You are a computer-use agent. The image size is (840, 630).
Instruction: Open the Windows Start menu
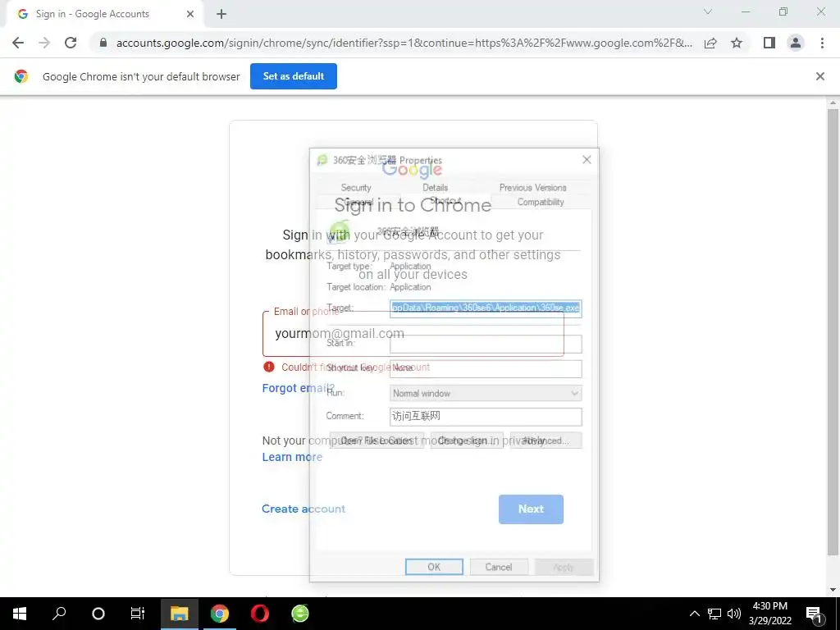click(20, 614)
